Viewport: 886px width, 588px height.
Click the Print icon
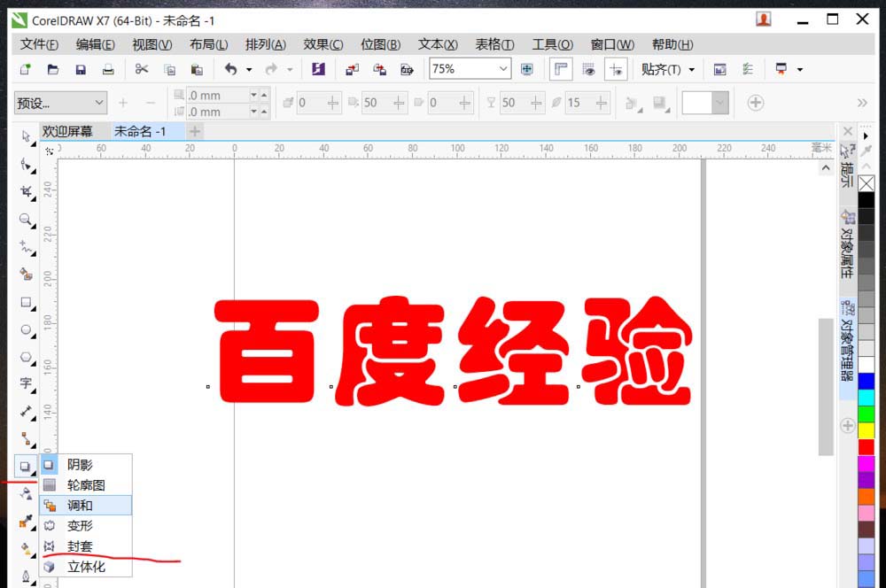[x=108, y=69]
